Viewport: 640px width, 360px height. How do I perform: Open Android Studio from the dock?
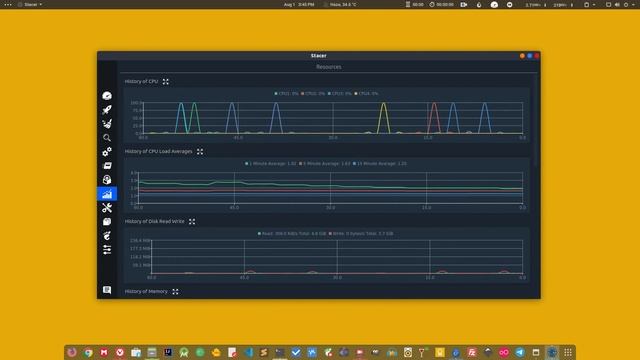click(x=184, y=352)
